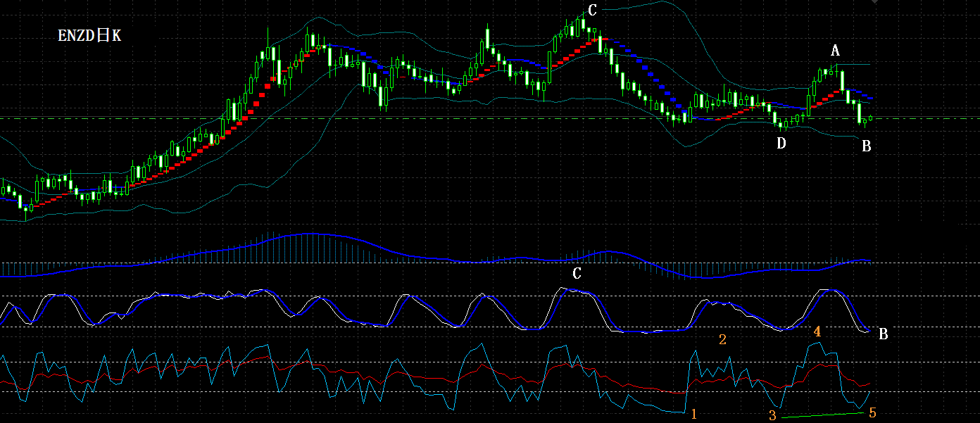The image size is (980, 423).
Task: Select the orange number "4" label
Action: 817,331
